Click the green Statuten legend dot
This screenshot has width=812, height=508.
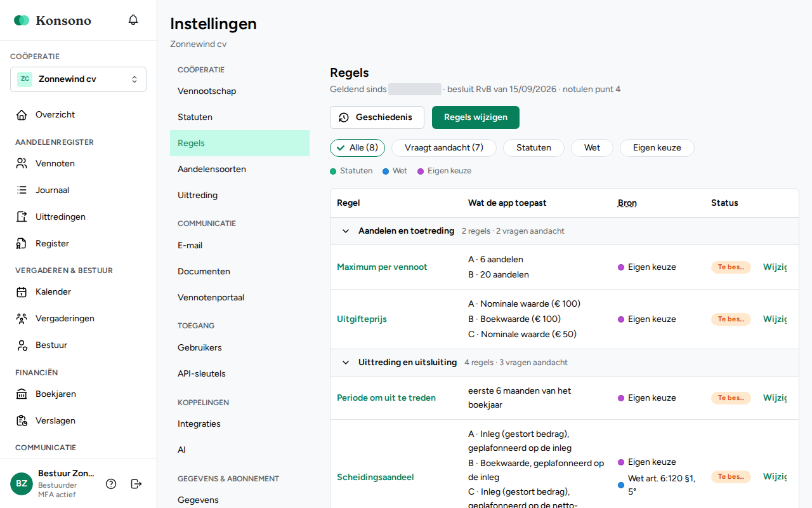pos(333,171)
